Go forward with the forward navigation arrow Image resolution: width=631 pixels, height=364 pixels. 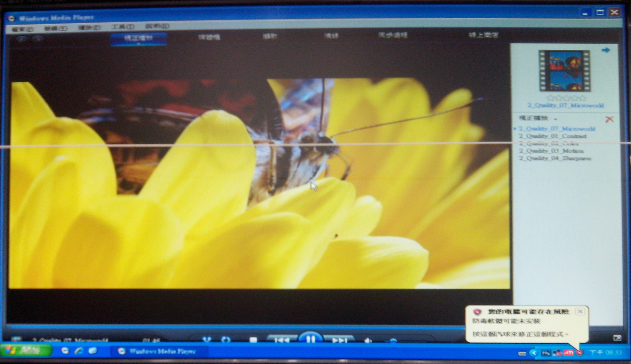[37, 39]
